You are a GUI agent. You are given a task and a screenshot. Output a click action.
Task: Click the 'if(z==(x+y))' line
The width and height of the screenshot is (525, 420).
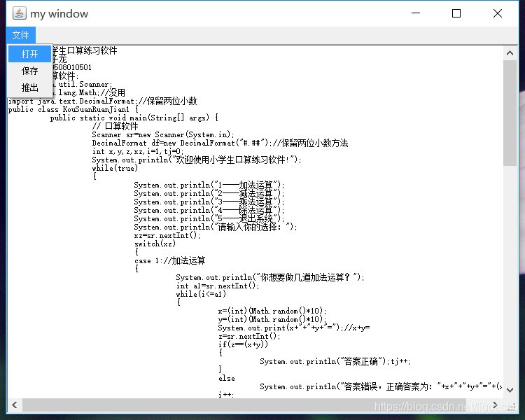(243, 344)
